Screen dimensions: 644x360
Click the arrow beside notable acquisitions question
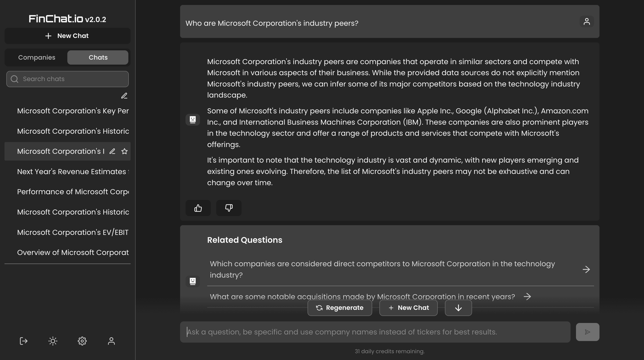(x=527, y=297)
